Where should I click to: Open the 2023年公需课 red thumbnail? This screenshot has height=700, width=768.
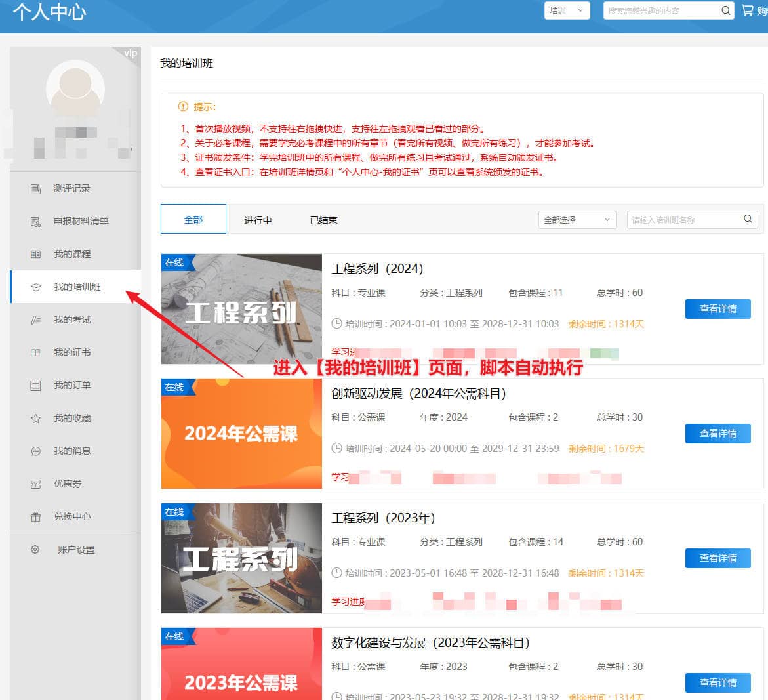click(241, 664)
